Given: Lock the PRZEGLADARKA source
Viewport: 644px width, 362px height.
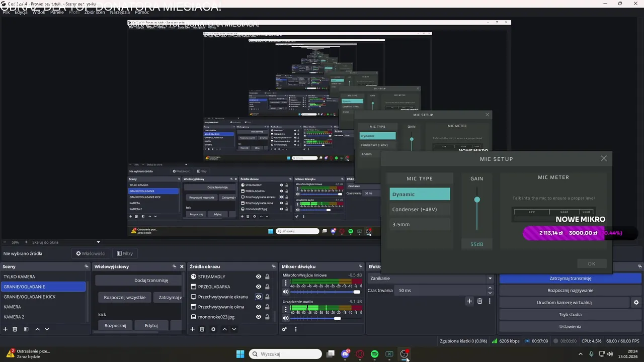Looking at the screenshot, I should pos(267,287).
